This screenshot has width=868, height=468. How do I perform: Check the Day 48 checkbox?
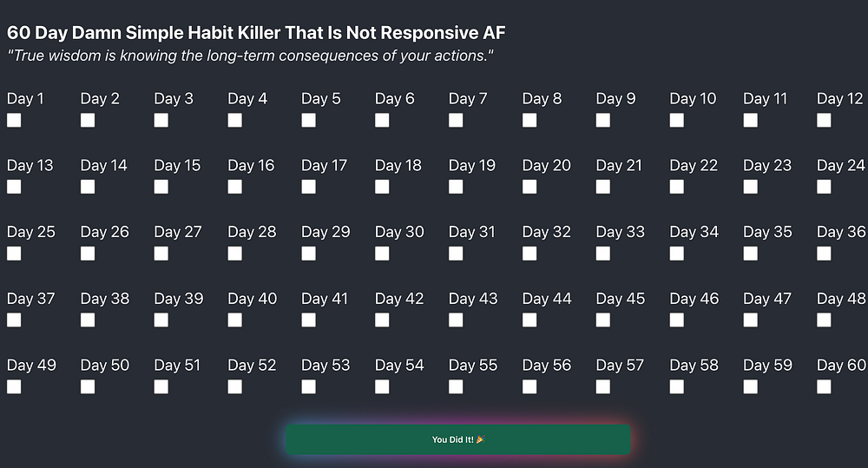tap(824, 320)
